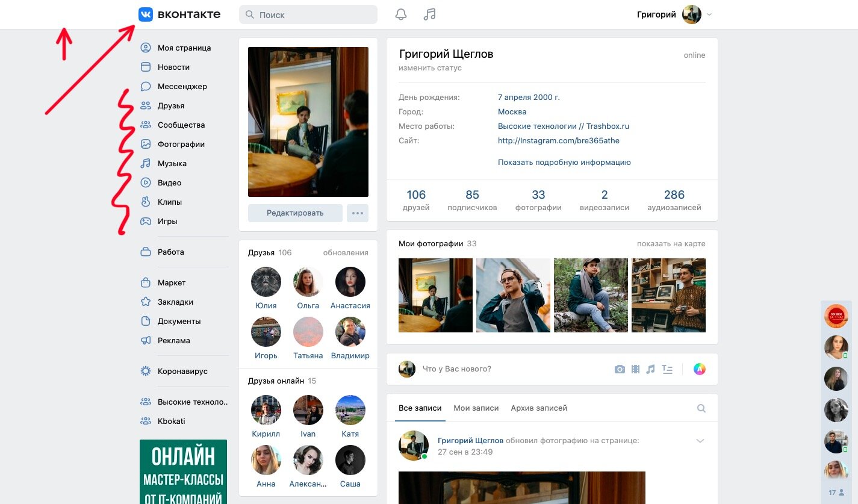Open three-dots menu under profile photo
The height and width of the screenshot is (504, 858).
coord(358,213)
